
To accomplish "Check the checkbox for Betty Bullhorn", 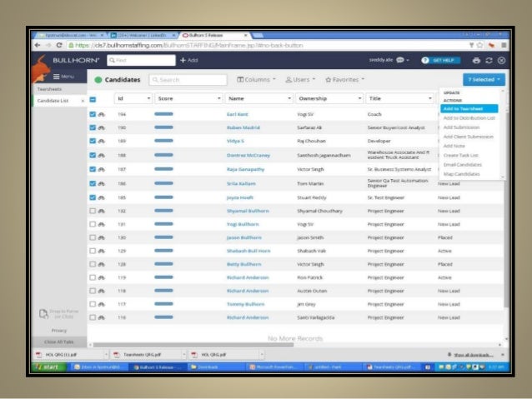I will pos(93,264).
